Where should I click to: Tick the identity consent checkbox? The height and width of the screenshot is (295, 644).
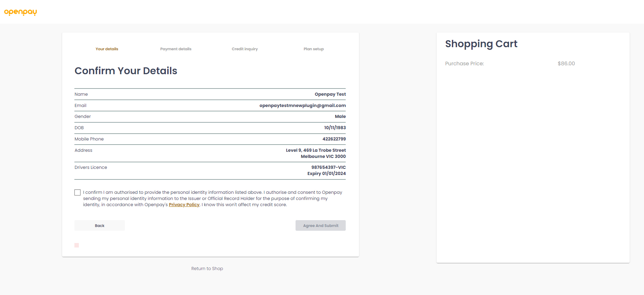[x=77, y=192]
